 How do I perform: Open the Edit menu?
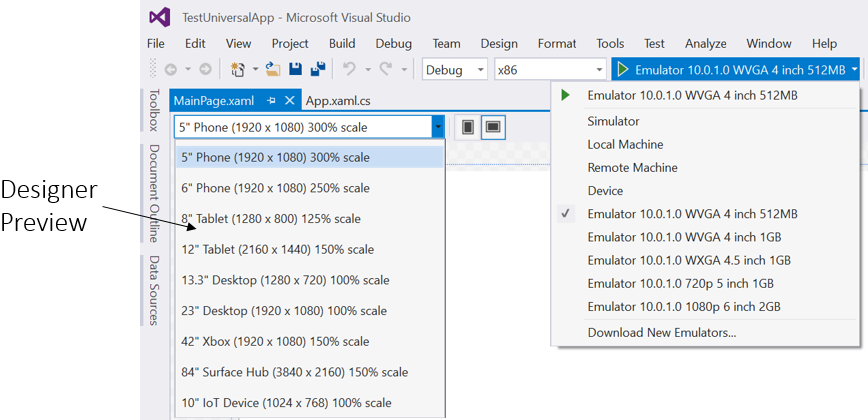tap(195, 44)
